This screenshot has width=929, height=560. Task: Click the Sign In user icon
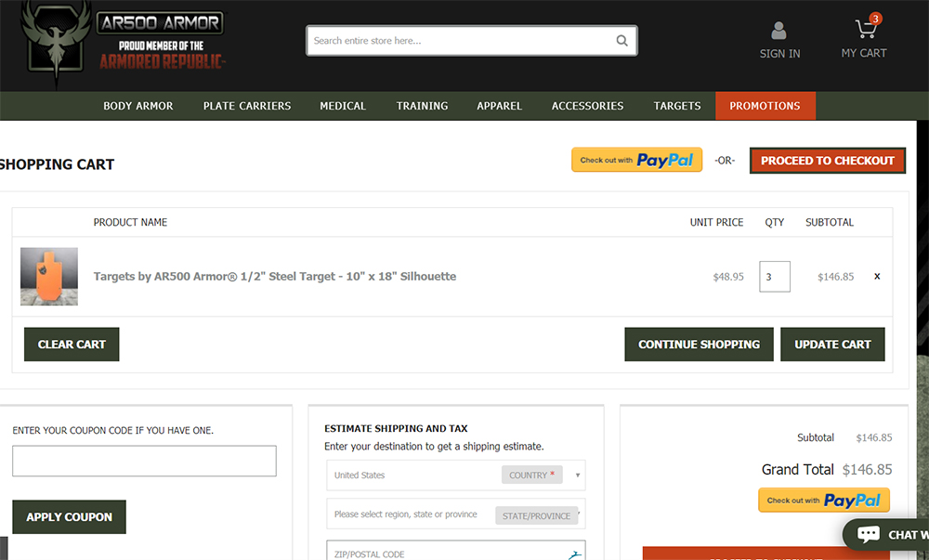[779, 31]
